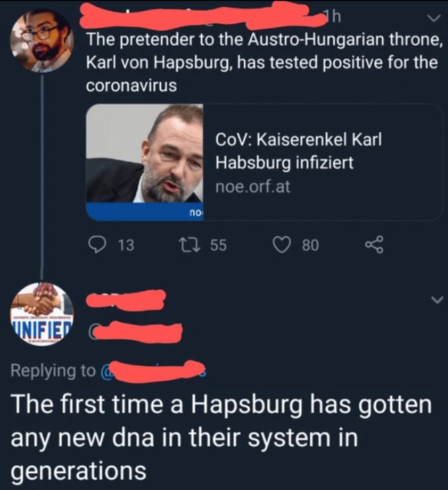Click the reply speech bubble icon
This screenshot has height=490, width=448.
click(x=97, y=245)
